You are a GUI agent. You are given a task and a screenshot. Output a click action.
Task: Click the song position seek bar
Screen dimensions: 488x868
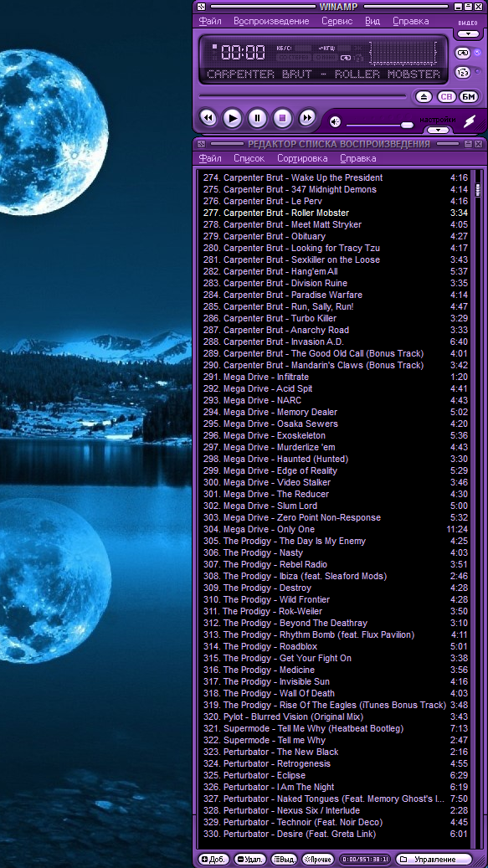click(302, 95)
